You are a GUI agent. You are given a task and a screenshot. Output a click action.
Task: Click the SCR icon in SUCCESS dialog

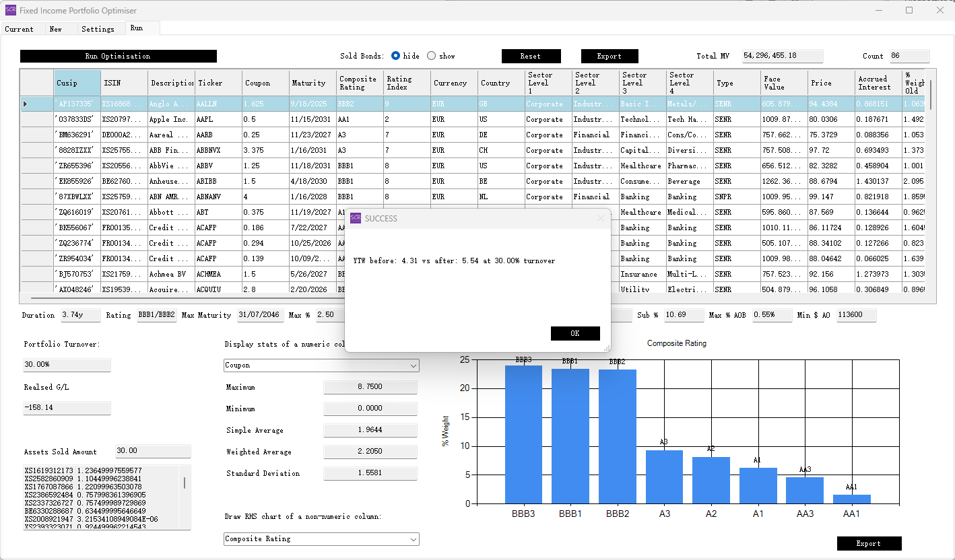coord(356,218)
